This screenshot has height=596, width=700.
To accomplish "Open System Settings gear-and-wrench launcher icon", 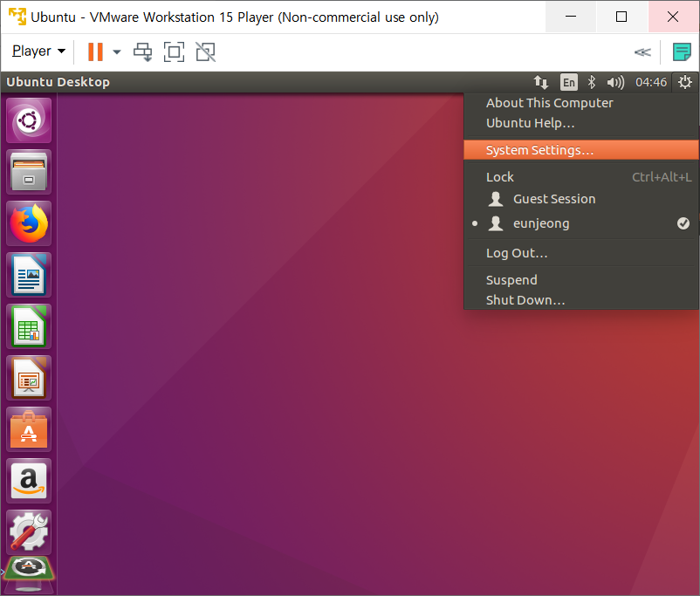I will (x=29, y=532).
